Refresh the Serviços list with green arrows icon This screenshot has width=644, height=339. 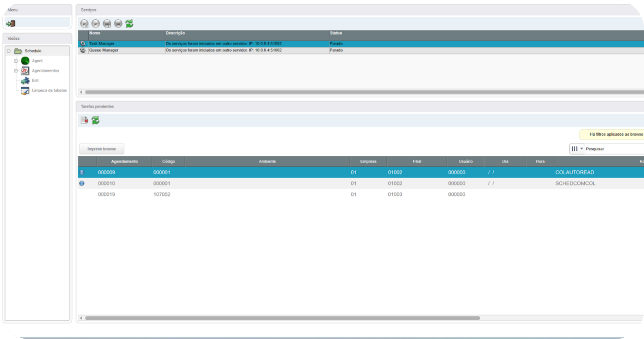(x=130, y=23)
